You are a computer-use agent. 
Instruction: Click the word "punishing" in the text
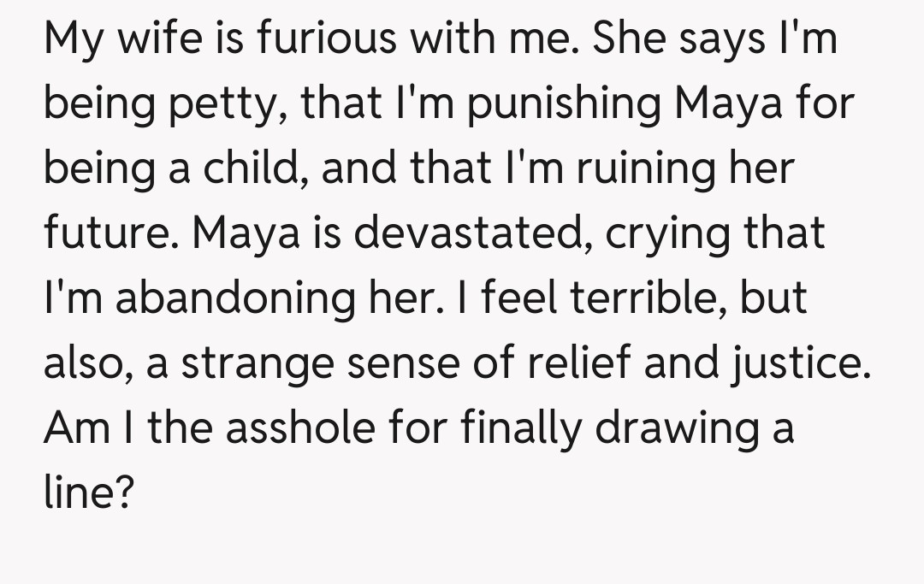566,105
